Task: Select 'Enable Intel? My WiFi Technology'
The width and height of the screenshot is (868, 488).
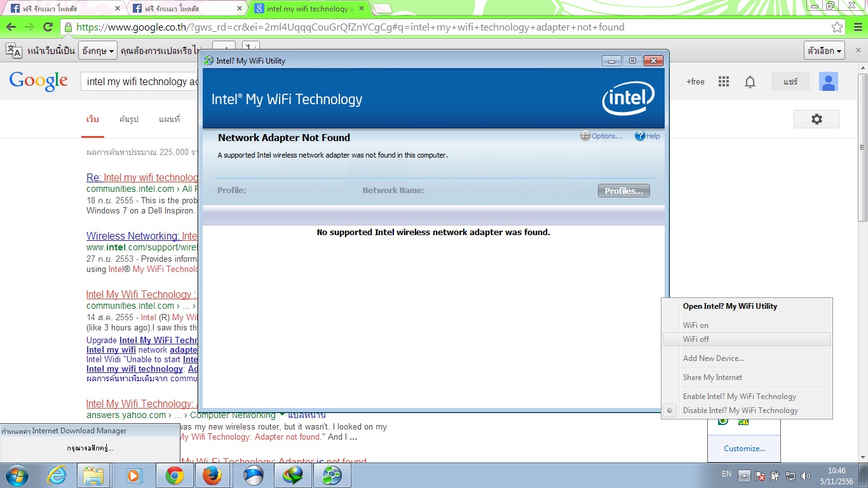Action: pyautogui.click(x=747, y=396)
